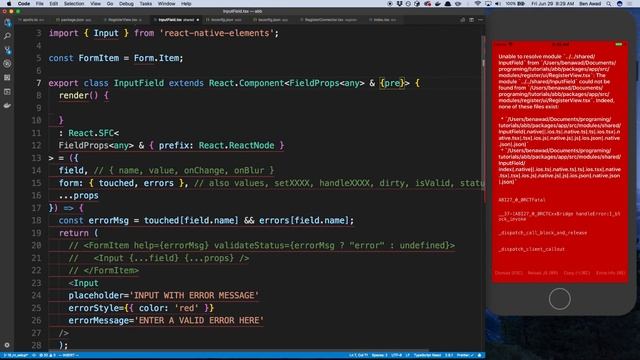The height and width of the screenshot is (360, 640).
Task: Click 'render()' on line 8
Action: pyautogui.click(x=78, y=96)
